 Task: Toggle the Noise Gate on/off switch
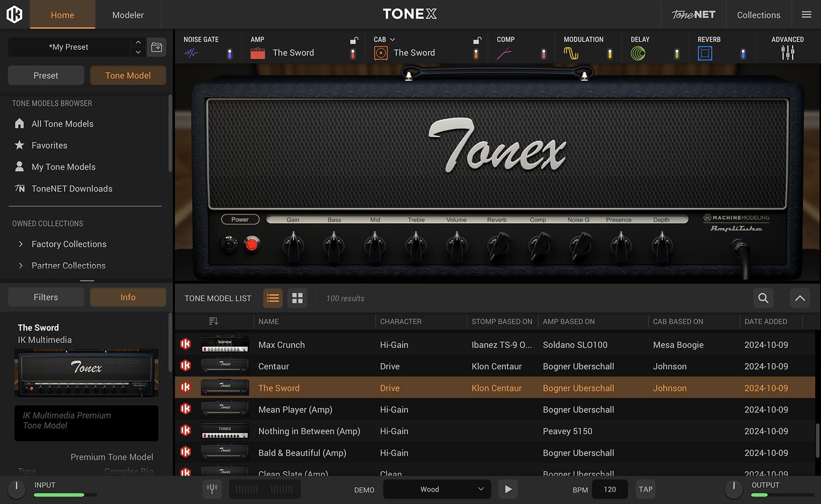coord(229,54)
